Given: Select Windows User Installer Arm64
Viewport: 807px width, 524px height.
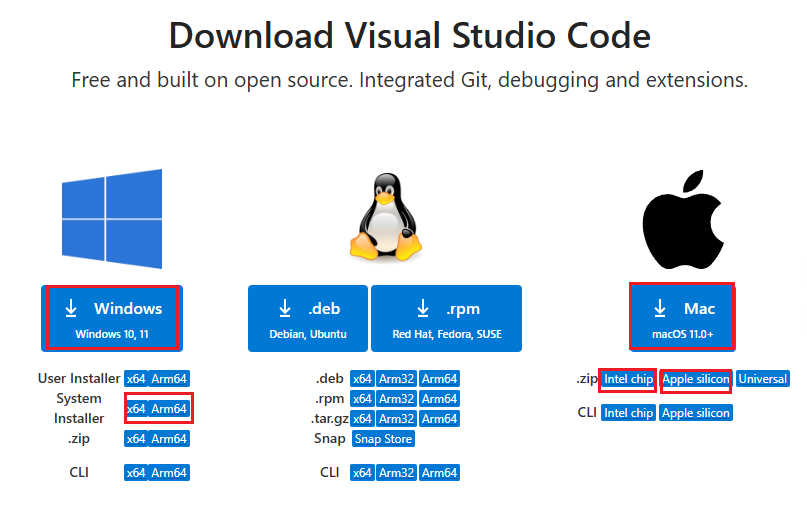Looking at the screenshot, I should point(169,379).
